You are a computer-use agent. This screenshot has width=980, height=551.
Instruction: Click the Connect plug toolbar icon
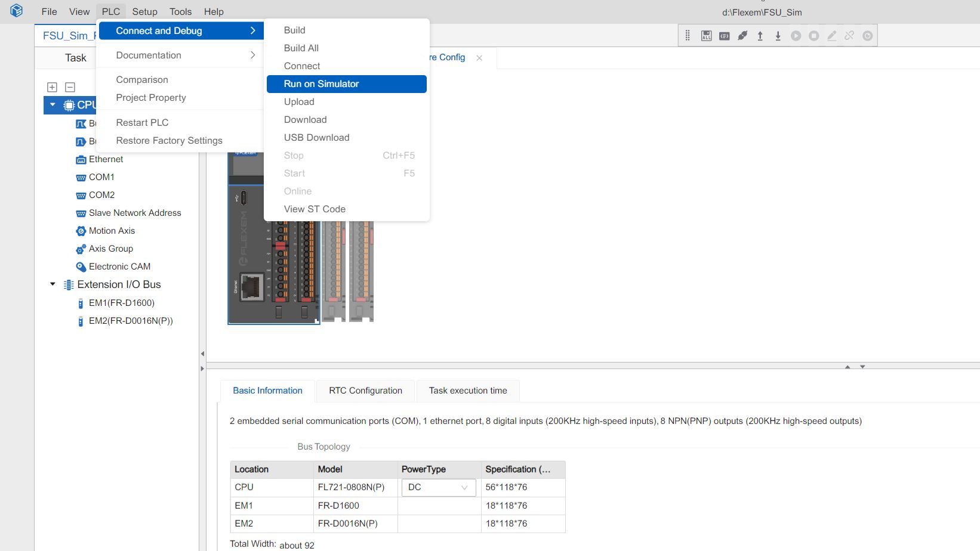(742, 36)
